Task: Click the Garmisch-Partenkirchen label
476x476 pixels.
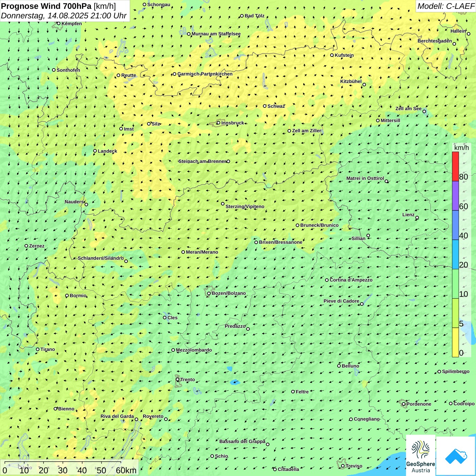Action: click(x=205, y=74)
